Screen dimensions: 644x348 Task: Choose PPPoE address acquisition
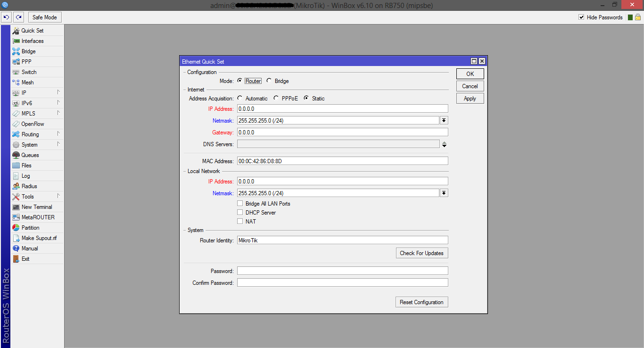point(276,99)
